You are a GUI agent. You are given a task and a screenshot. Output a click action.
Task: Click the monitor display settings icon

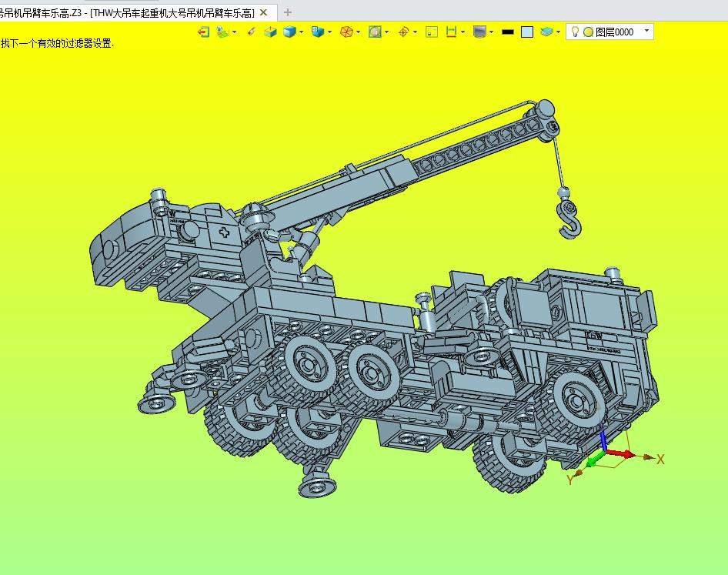coord(479,32)
